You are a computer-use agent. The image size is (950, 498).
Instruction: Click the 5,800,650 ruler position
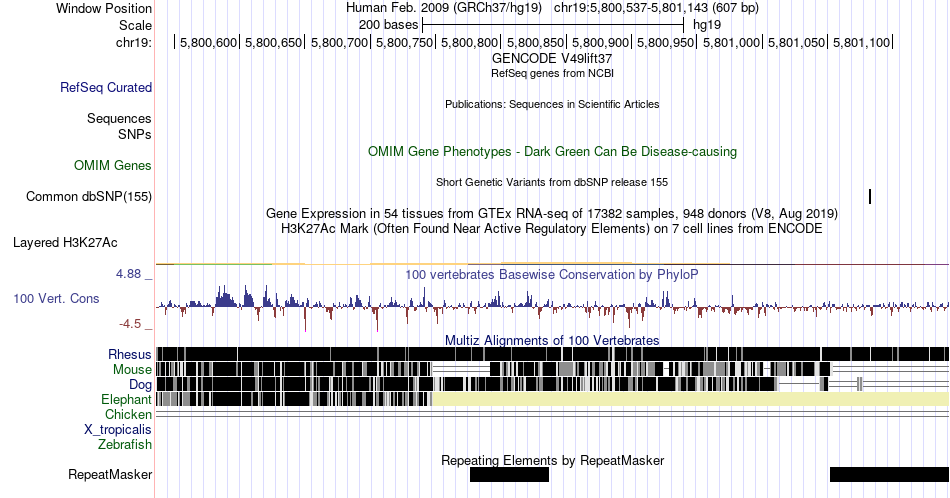(x=273, y=42)
